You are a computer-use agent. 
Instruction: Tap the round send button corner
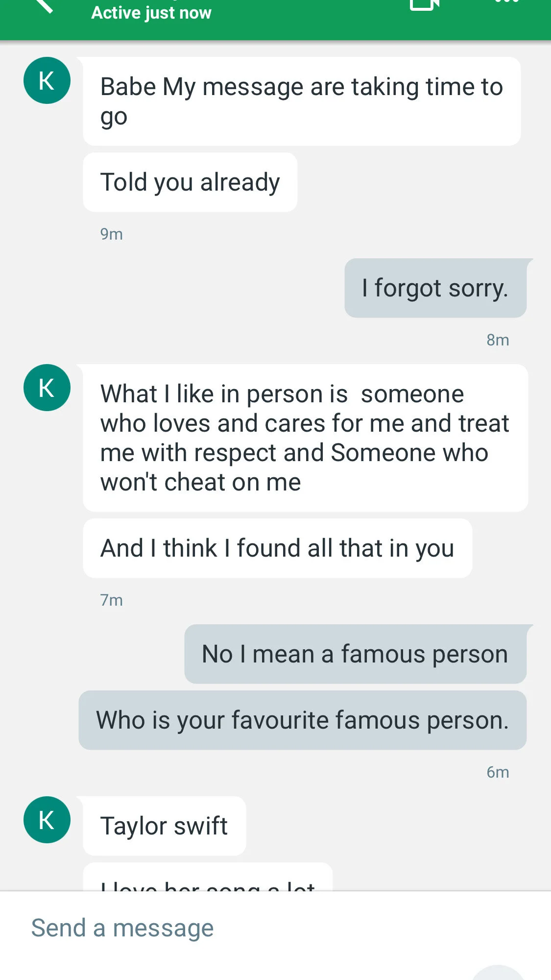click(499, 973)
